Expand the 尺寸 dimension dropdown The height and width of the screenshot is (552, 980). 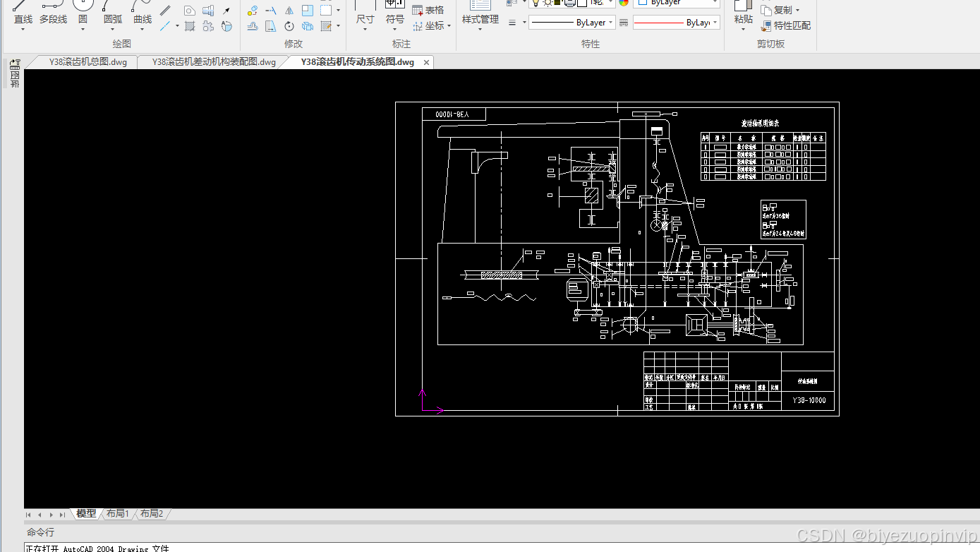(x=365, y=28)
